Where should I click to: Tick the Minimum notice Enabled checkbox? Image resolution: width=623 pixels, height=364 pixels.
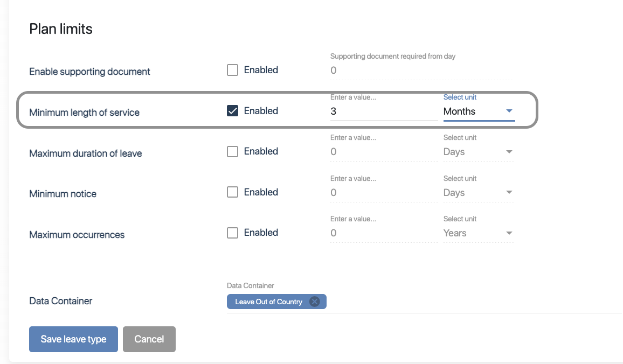click(x=232, y=192)
